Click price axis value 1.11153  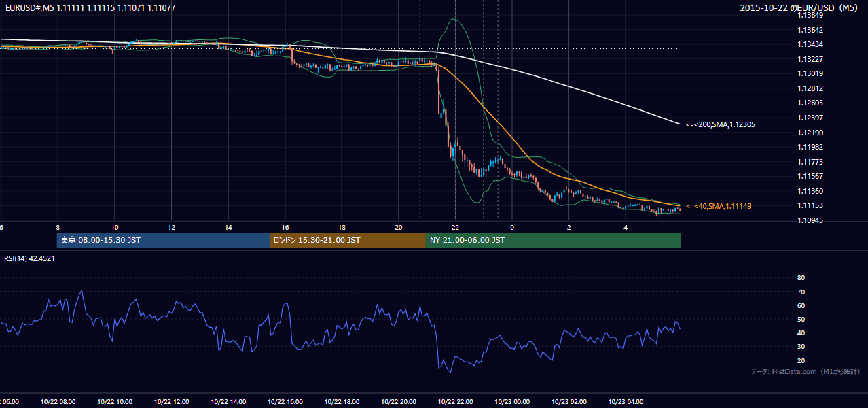[x=810, y=205]
